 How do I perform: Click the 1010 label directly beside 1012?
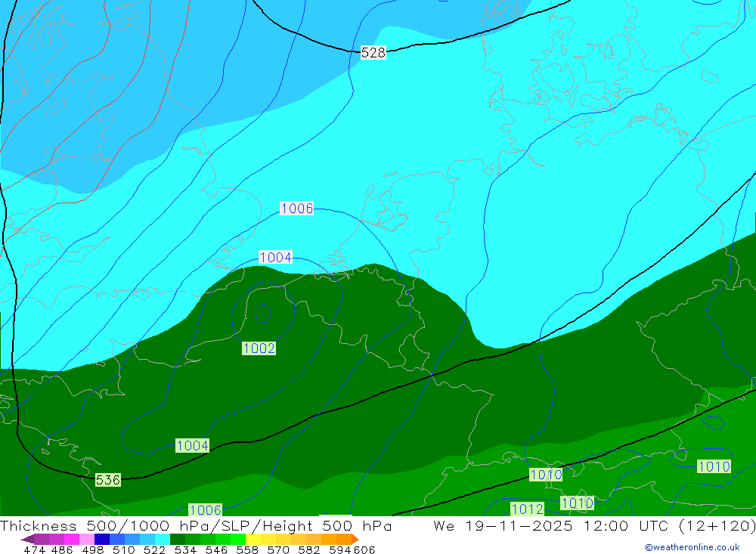click(x=577, y=503)
